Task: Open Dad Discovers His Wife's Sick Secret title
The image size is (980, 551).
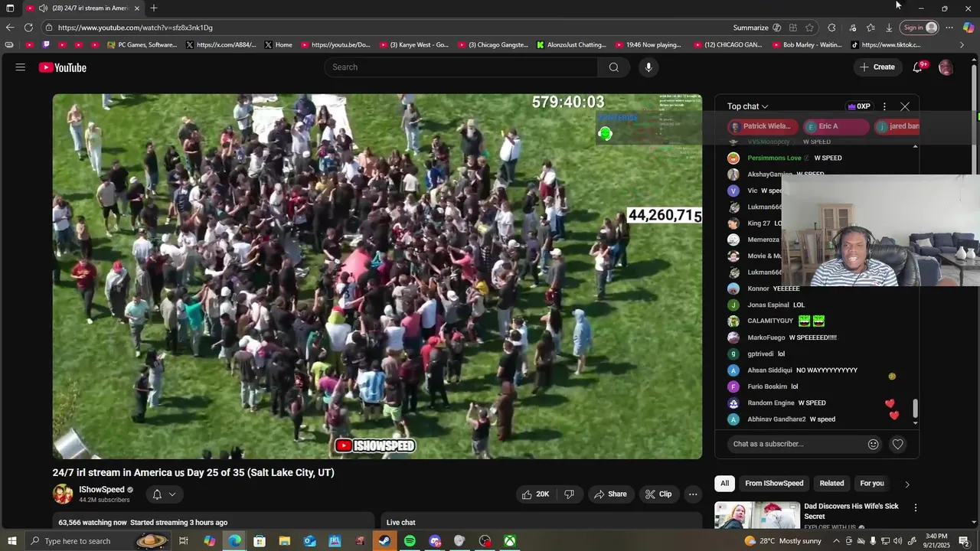Action: pyautogui.click(x=851, y=511)
